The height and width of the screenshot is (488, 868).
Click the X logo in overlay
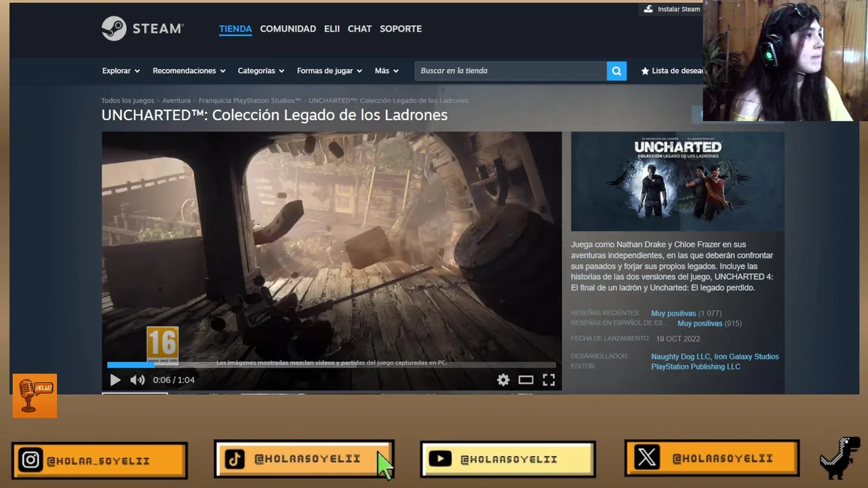pos(647,457)
